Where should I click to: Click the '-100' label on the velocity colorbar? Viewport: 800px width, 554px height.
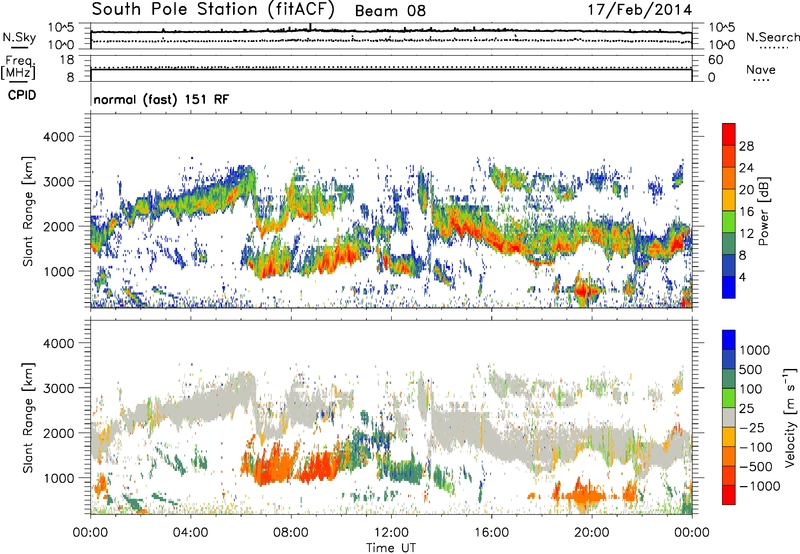coord(756,447)
